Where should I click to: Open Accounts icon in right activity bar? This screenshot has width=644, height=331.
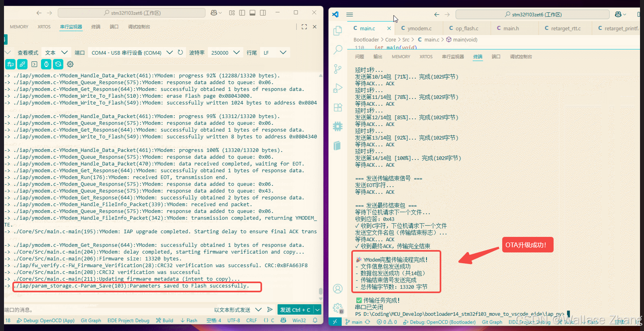tap(338, 289)
